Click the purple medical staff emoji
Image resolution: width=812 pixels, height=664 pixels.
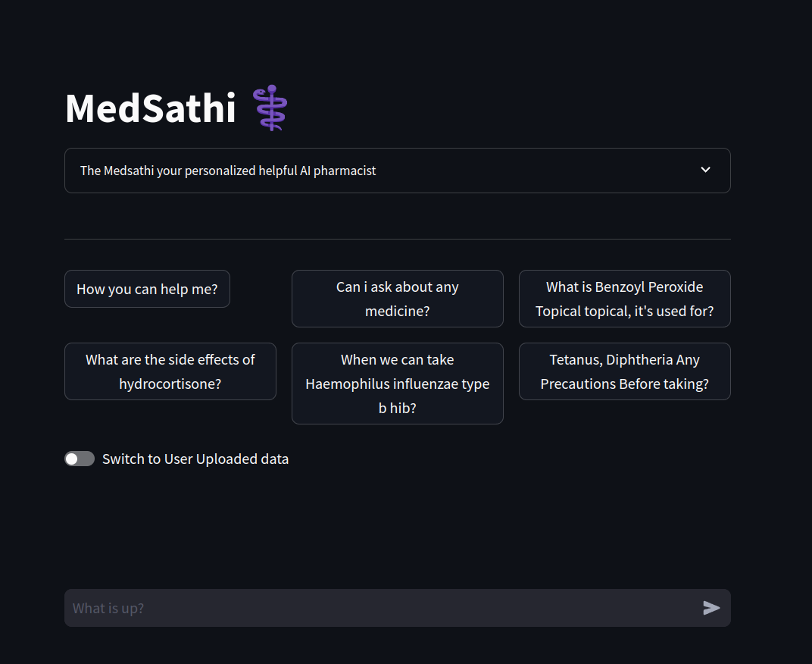coord(271,108)
